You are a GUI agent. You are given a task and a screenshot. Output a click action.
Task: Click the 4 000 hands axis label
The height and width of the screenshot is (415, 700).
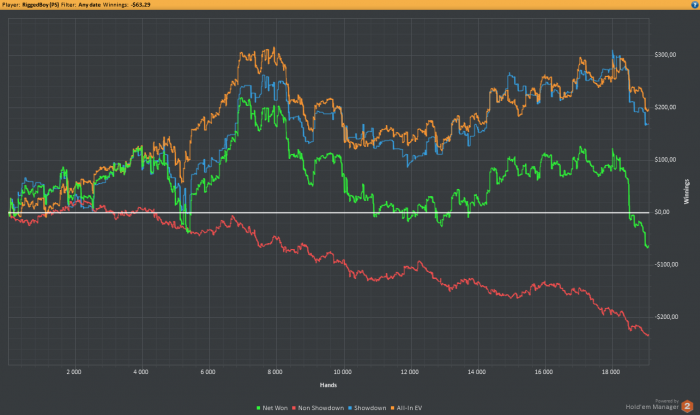[141, 372]
